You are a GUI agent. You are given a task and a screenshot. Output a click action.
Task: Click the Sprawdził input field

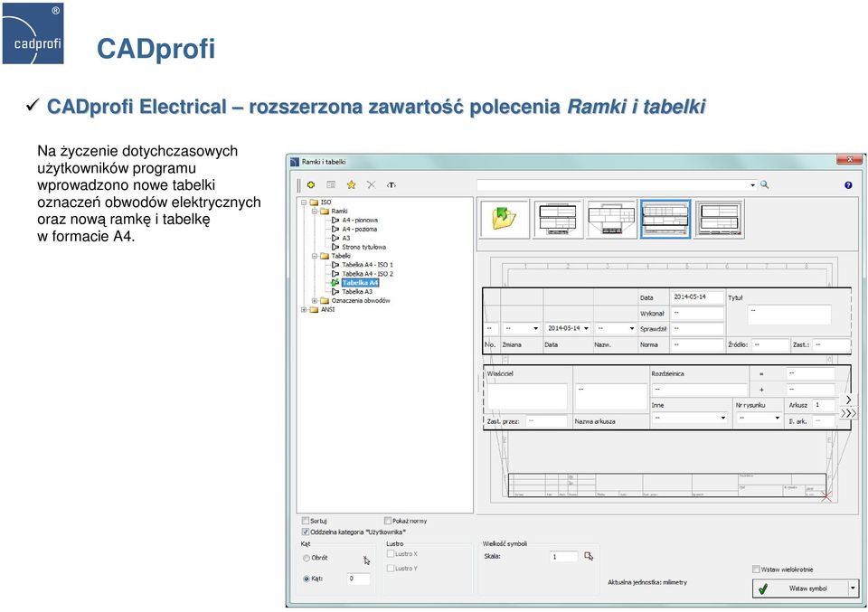click(697, 329)
